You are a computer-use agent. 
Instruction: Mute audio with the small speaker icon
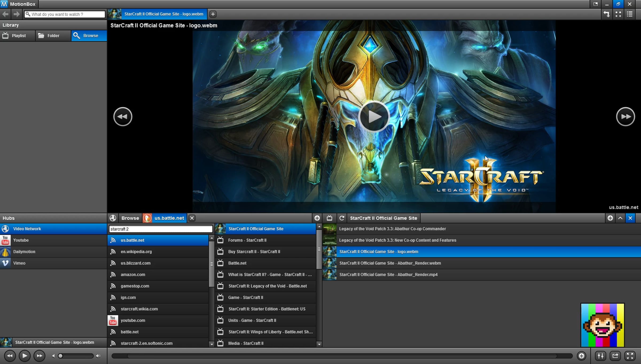[53, 356]
